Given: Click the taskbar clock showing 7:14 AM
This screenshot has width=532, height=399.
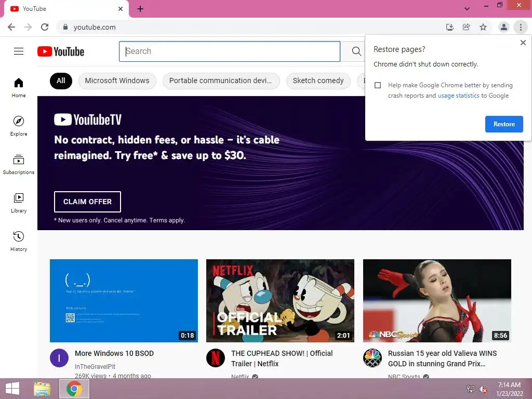Looking at the screenshot, I should click(x=509, y=389).
